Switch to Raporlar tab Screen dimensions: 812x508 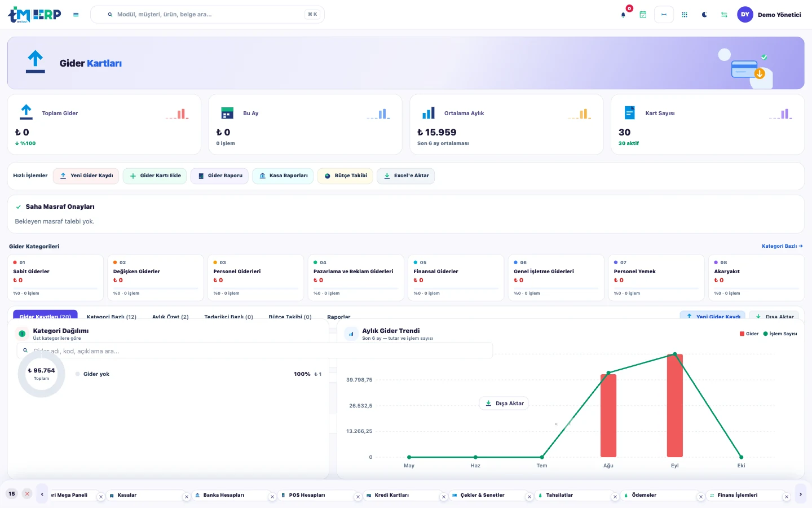tap(339, 317)
